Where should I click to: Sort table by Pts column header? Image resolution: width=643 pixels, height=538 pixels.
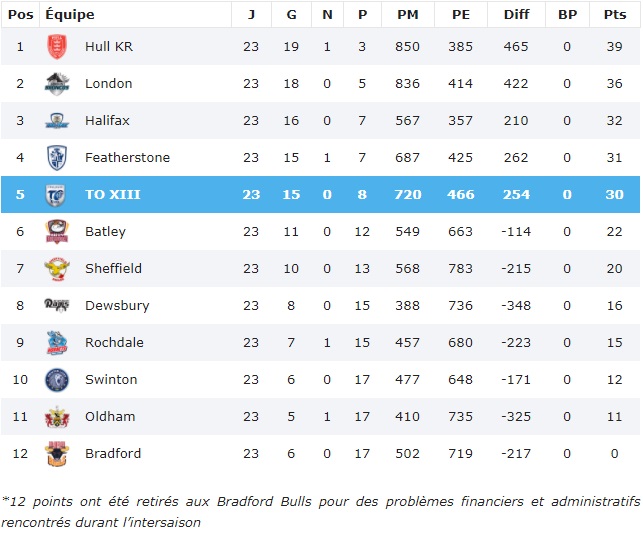[x=614, y=14]
